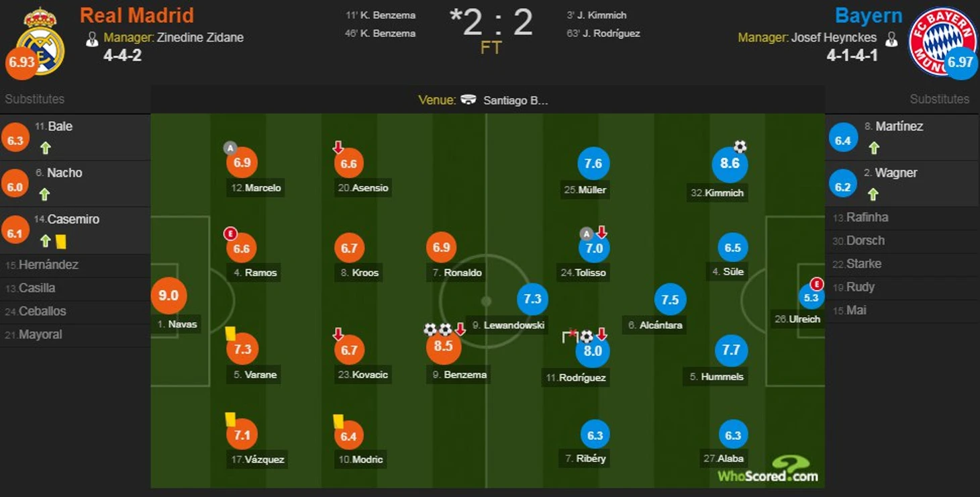Image resolution: width=980 pixels, height=497 pixels.
Task: Click Kimmich's goal ball icon
Action: pos(740,146)
